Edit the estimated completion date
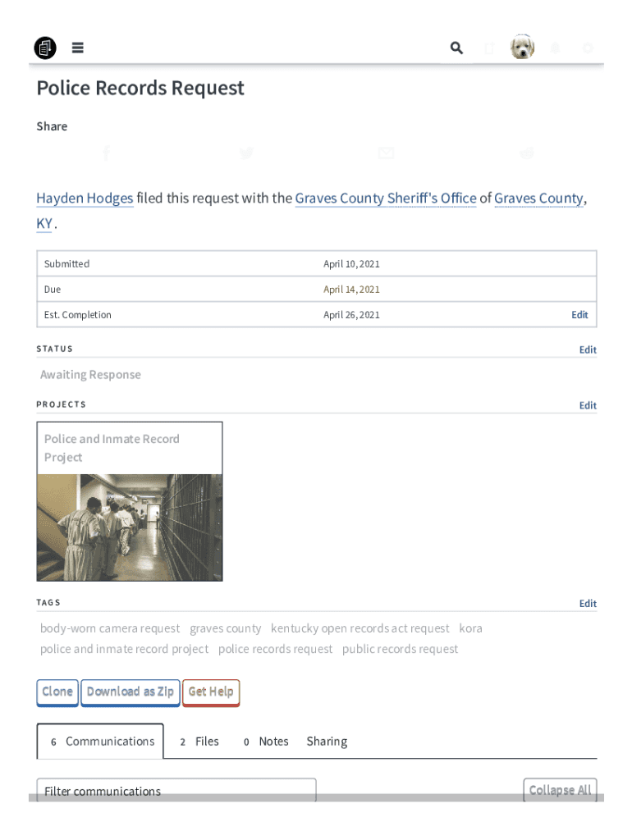Screen dimensions: 632x840 click(x=579, y=315)
